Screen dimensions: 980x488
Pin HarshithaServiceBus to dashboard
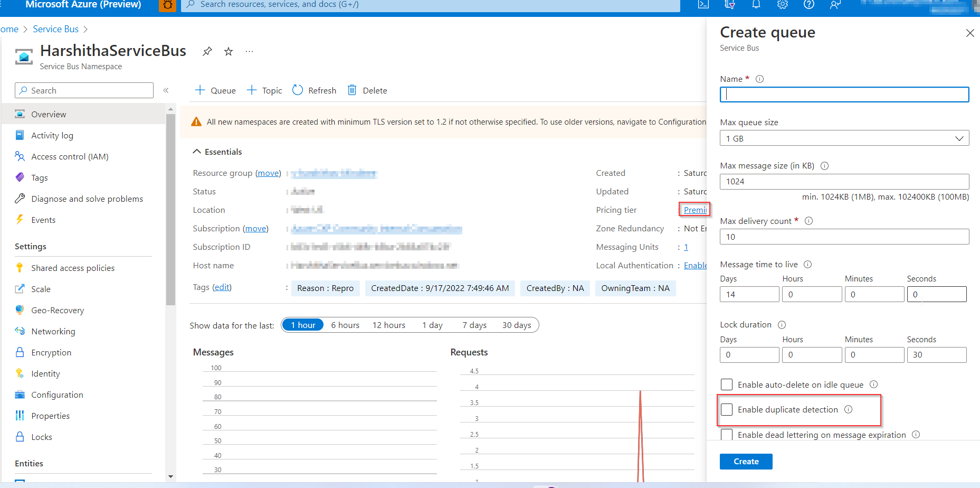click(x=207, y=51)
